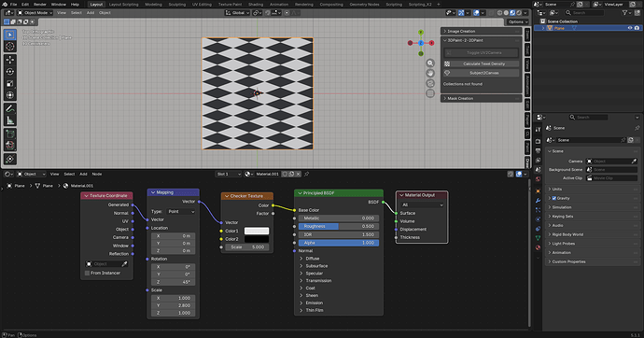This screenshot has width=644, height=338.
Task: Add a new workspace with plus button
Action: click(439, 4)
